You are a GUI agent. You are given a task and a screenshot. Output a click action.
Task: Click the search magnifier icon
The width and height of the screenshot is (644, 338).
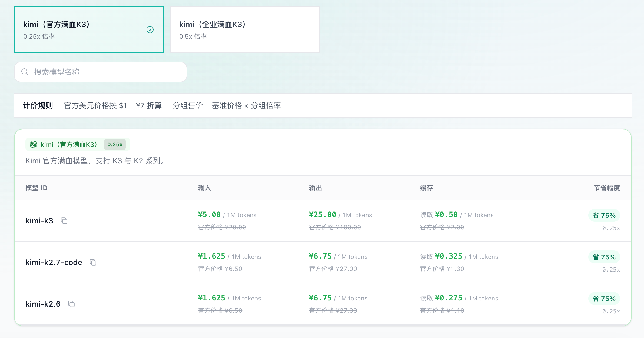pyautogui.click(x=25, y=72)
